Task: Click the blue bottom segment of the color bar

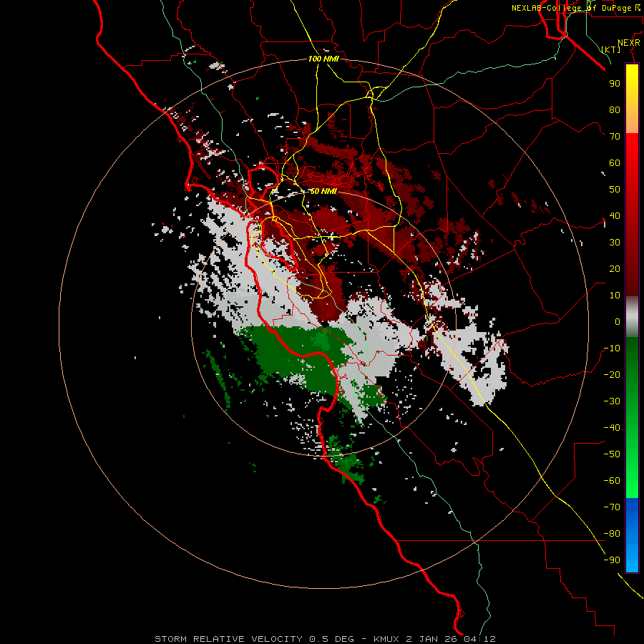Action: coord(632,535)
